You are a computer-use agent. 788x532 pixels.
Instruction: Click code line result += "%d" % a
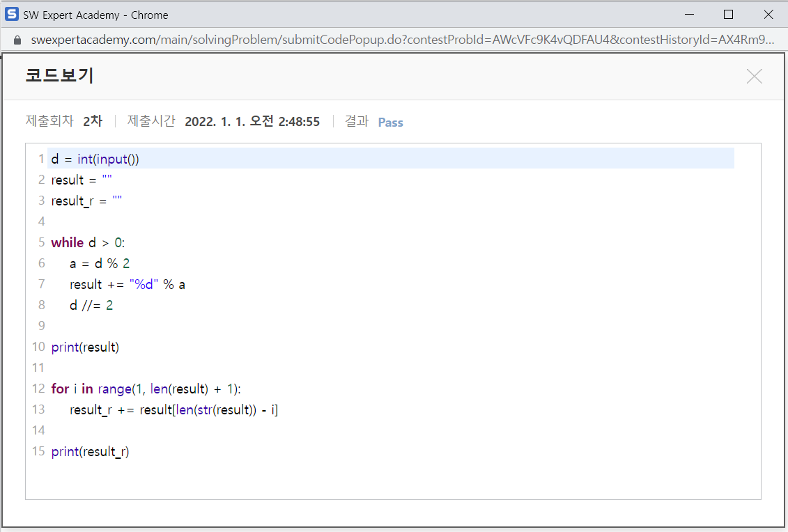pos(128,285)
